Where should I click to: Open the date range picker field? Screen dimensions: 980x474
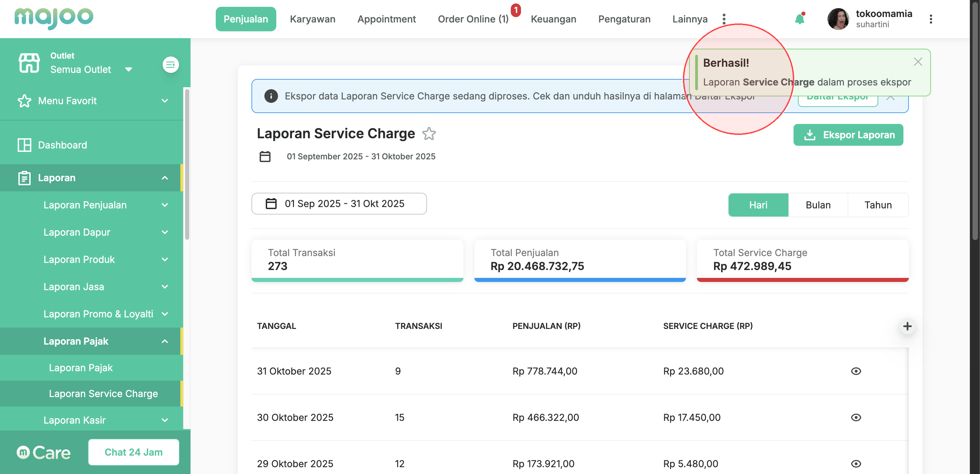(339, 204)
